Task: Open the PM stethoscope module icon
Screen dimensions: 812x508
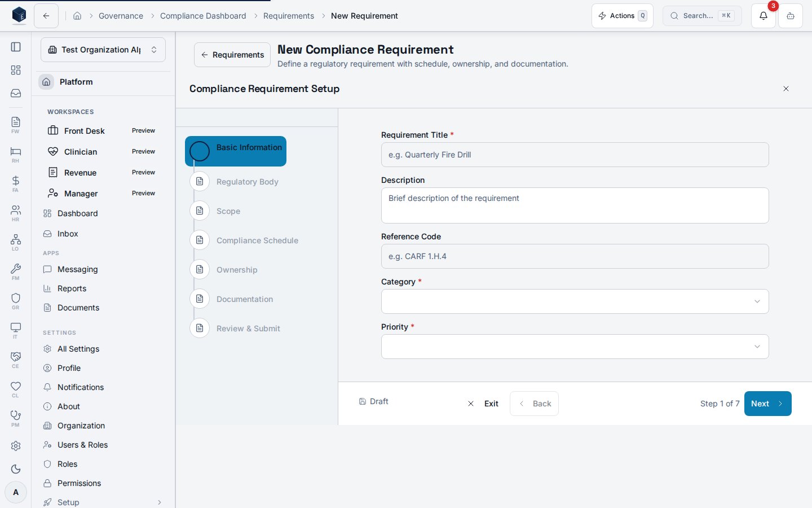Action: point(16,418)
